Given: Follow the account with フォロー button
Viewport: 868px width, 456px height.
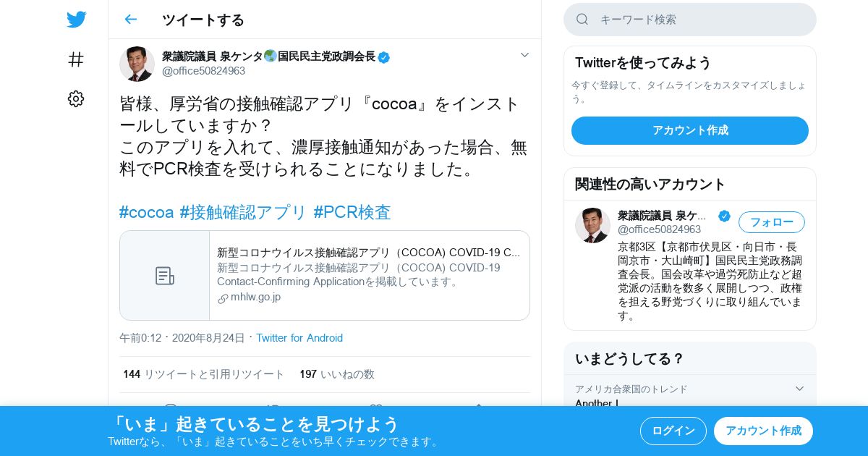Looking at the screenshot, I should pyautogui.click(x=772, y=222).
